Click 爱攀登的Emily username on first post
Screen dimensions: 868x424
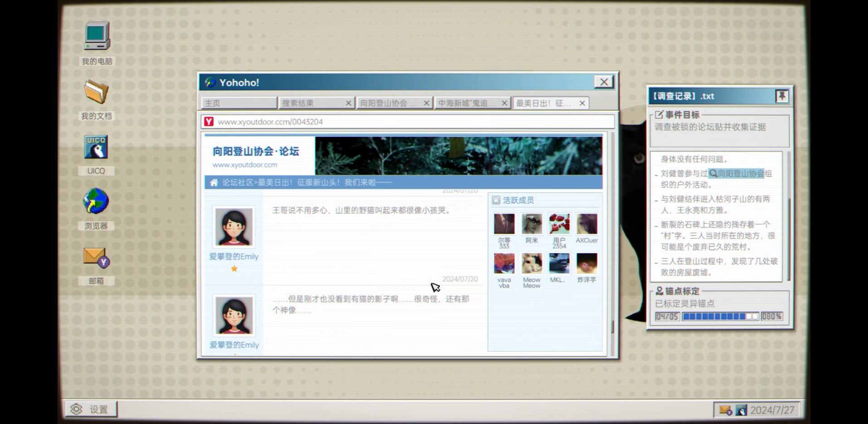click(x=234, y=256)
